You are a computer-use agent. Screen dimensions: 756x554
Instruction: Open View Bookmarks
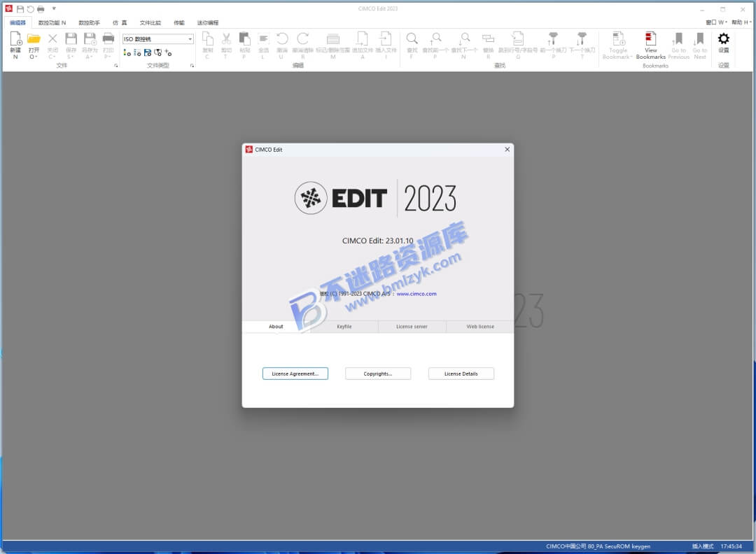pos(650,45)
